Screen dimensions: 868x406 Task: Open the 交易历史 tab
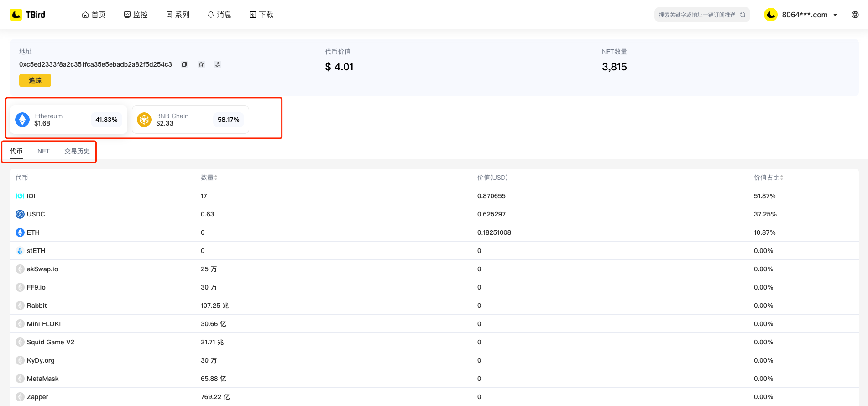click(77, 151)
